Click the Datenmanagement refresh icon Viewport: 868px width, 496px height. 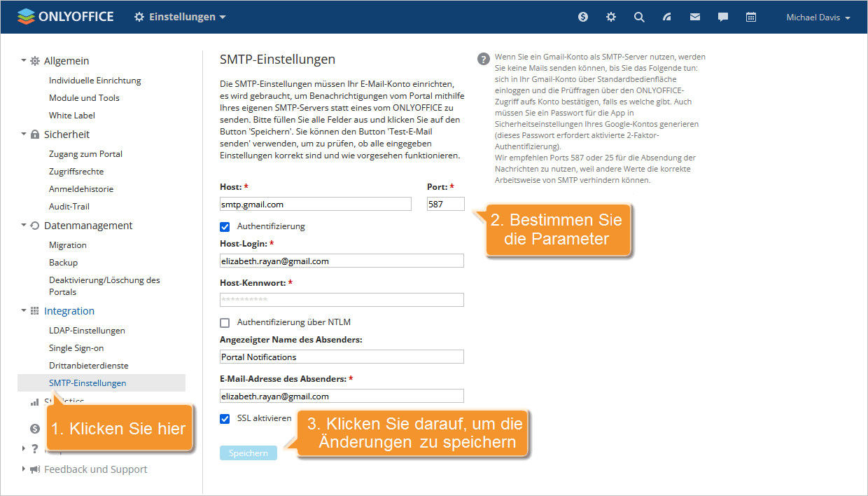click(35, 226)
